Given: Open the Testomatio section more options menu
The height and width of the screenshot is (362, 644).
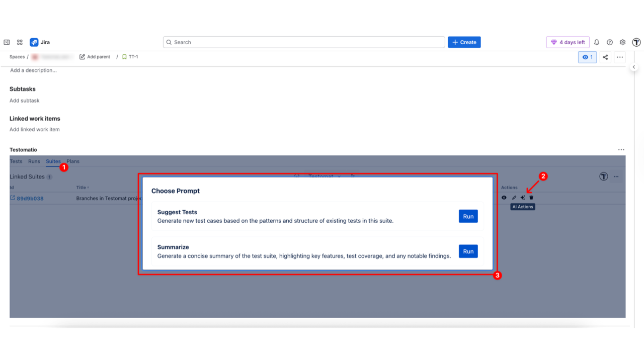Looking at the screenshot, I should click(x=621, y=150).
